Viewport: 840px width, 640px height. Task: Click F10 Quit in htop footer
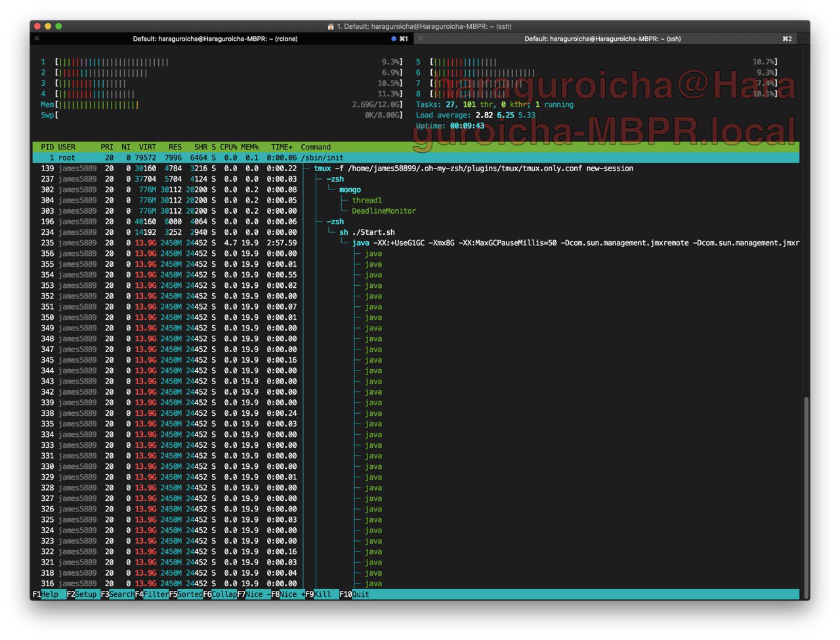point(354,594)
